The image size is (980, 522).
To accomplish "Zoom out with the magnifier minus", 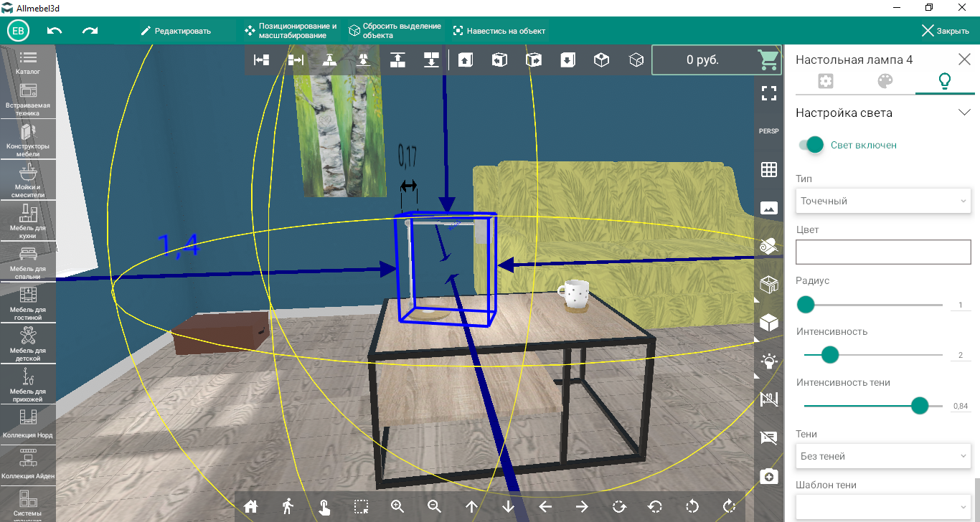I will (x=435, y=506).
